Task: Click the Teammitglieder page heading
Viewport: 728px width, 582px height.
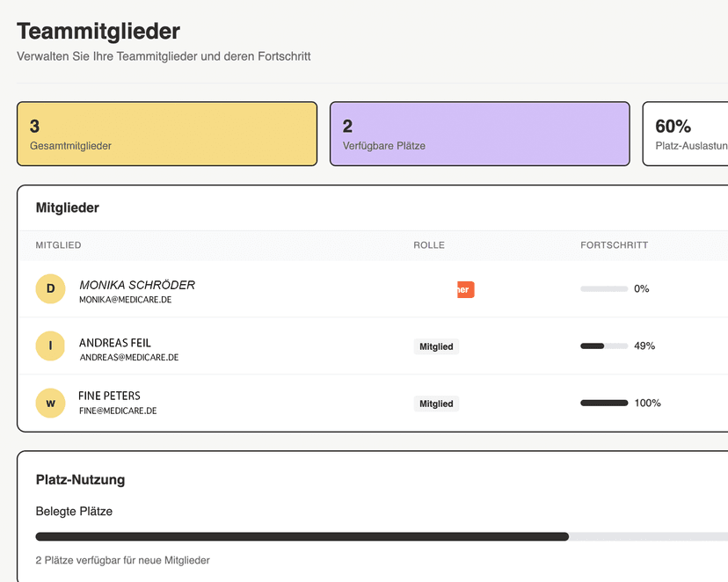Action: tap(98, 31)
